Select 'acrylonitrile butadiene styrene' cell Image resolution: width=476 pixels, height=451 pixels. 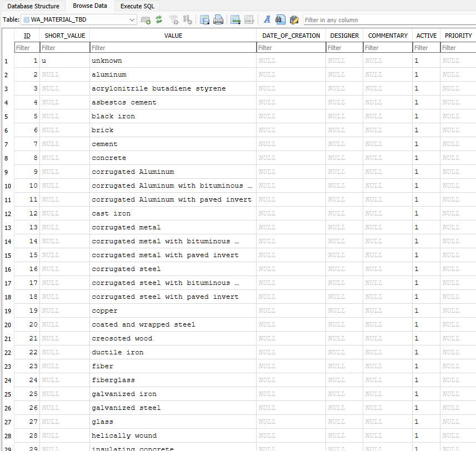pos(173,88)
